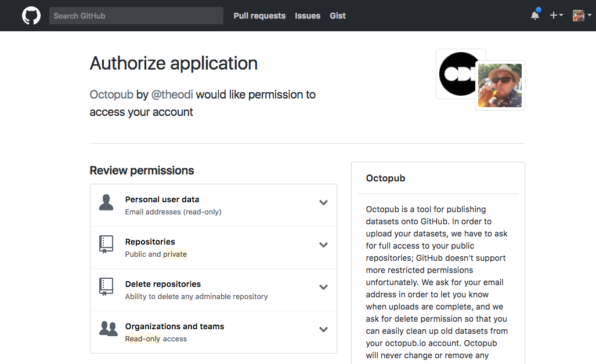The image size is (596, 364).
Task: Click the Delete repositories book icon
Action: coord(106,286)
